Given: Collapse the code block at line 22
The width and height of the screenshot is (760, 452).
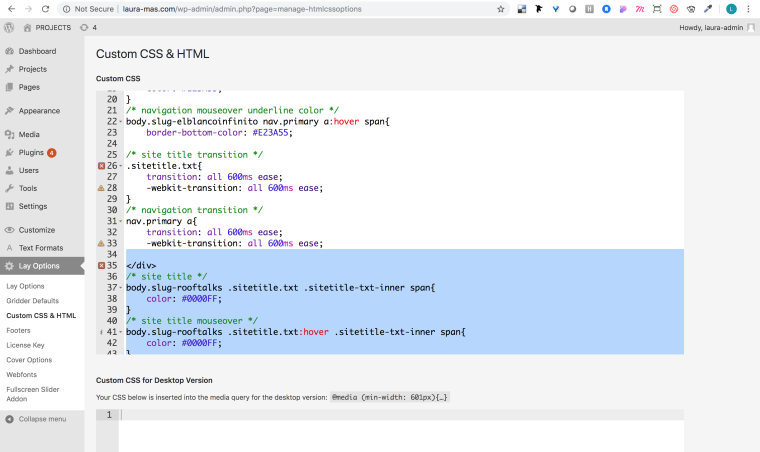Looking at the screenshot, I should [x=121, y=121].
